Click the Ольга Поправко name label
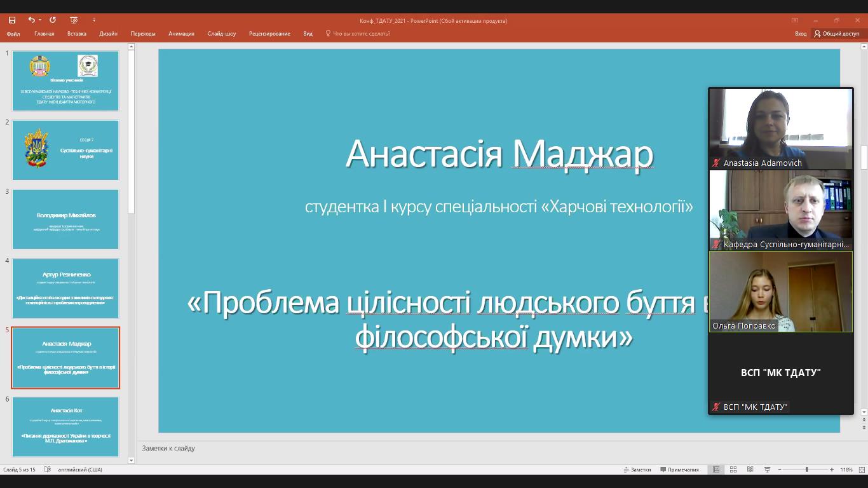This screenshot has height=488, width=868. pyautogui.click(x=744, y=325)
